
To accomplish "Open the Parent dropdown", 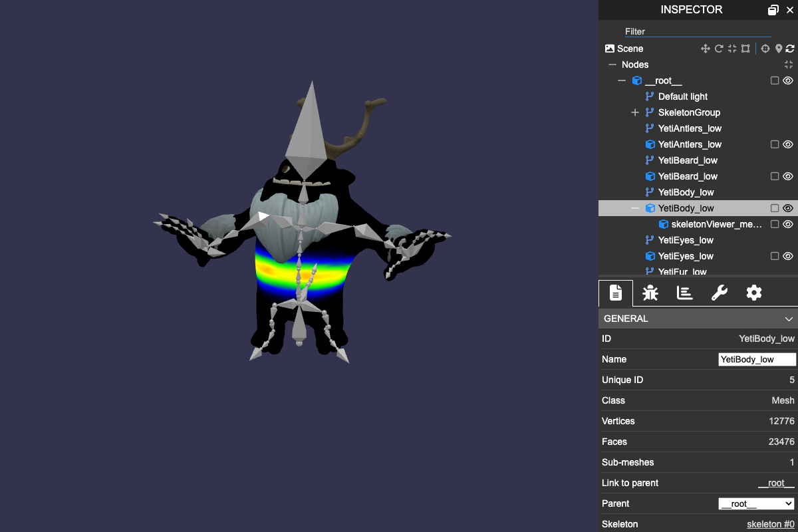I will [756, 503].
